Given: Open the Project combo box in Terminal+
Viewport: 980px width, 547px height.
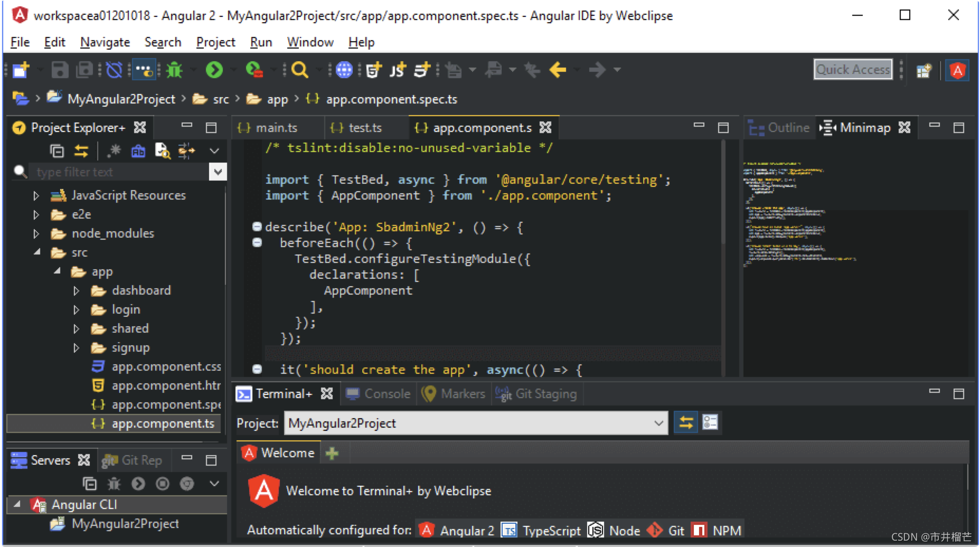Looking at the screenshot, I should [x=476, y=423].
